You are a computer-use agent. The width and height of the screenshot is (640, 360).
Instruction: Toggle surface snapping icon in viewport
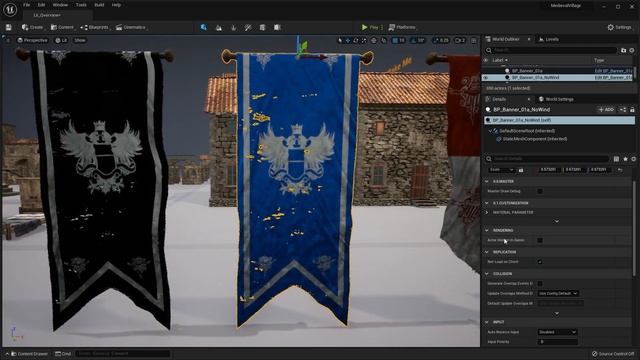384,40
